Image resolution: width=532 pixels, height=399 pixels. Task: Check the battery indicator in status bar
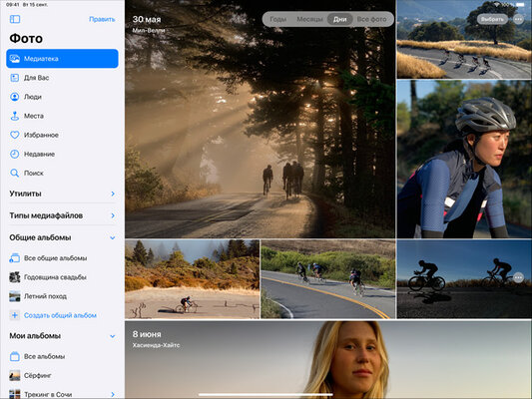pyautogui.click(x=520, y=5)
